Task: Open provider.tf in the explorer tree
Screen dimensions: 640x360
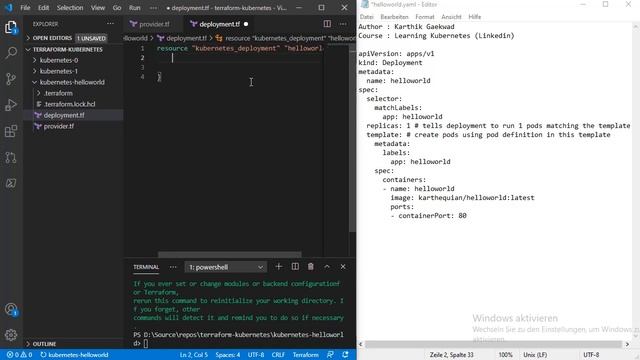Action: (59, 126)
